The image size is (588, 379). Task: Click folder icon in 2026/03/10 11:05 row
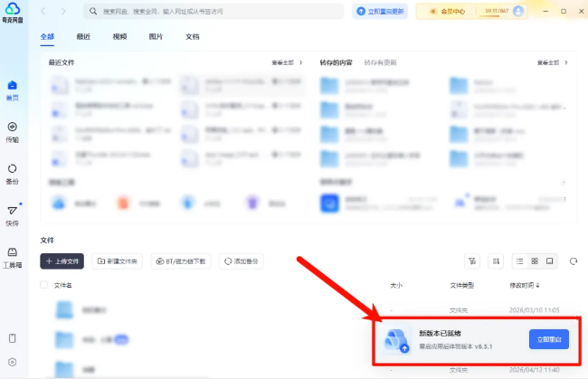pyautogui.click(x=64, y=310)
